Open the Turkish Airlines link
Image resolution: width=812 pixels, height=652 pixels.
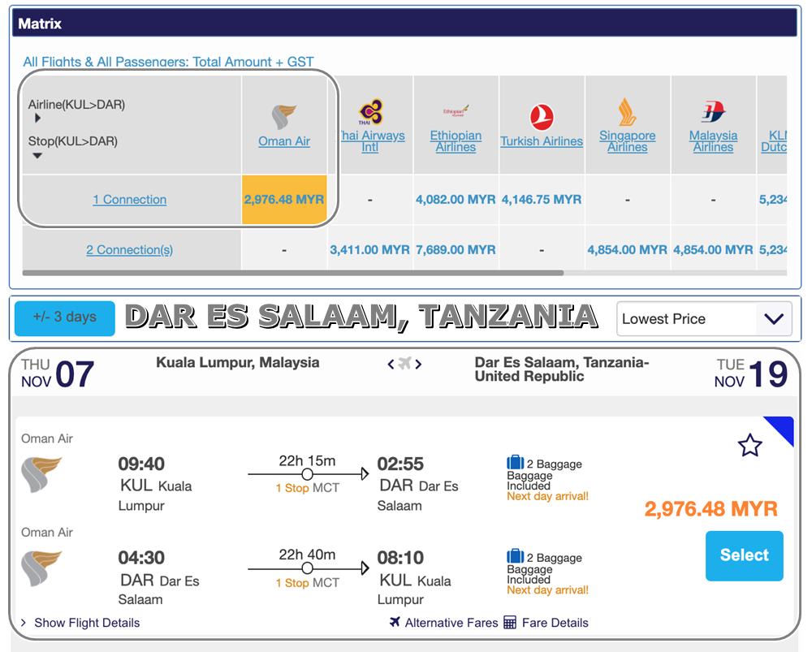(x=542, y=140)
